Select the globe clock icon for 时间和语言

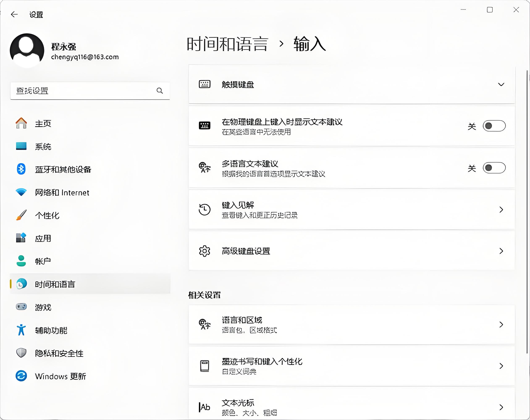click(x=21, y=284)
